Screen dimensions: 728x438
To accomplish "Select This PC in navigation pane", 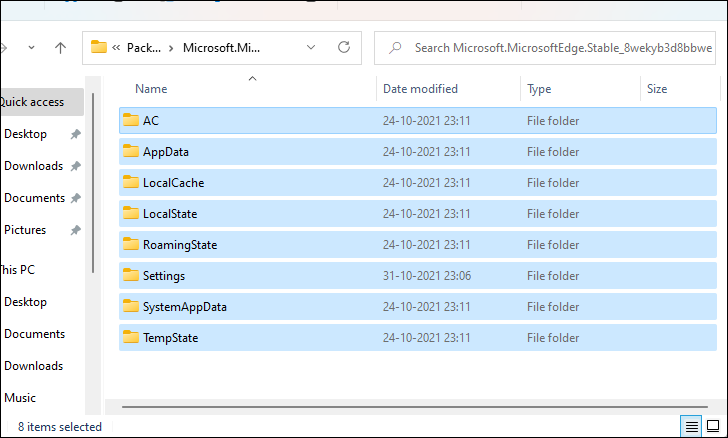I will coord(17,270).
